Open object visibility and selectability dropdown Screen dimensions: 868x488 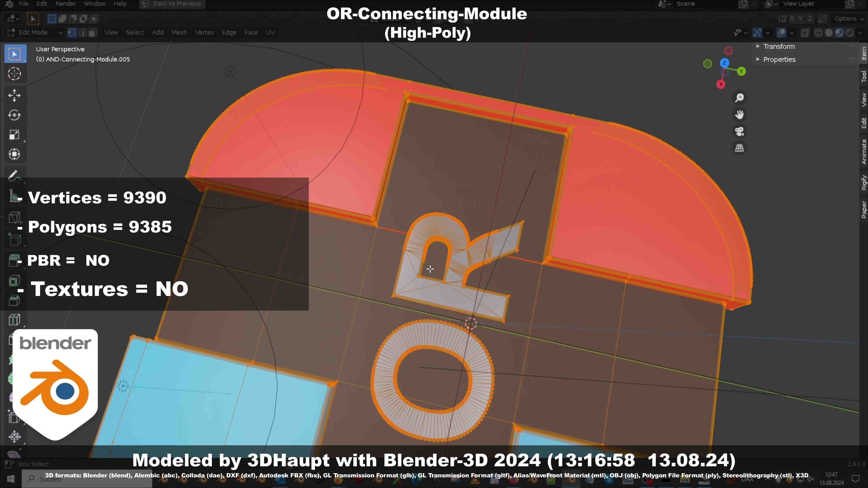tap(741, 33)
